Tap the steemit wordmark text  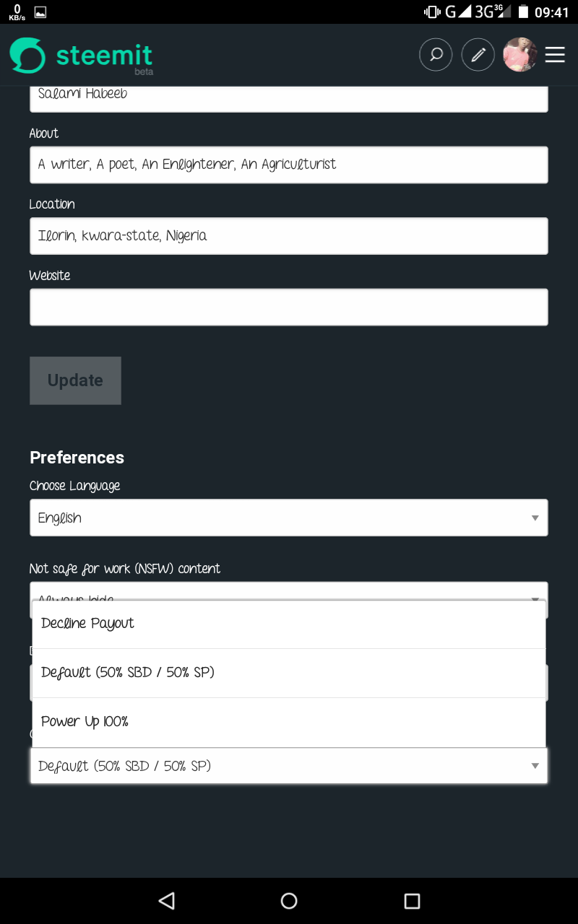104,56
